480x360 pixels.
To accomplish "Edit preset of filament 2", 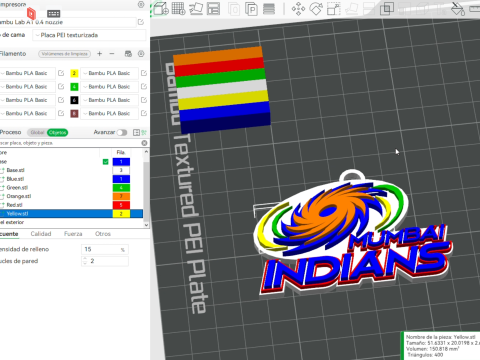I will tap(144, 73).
